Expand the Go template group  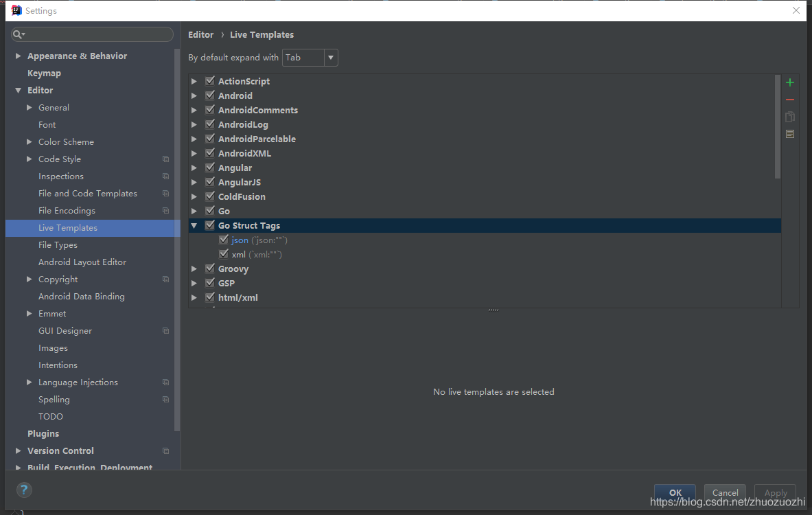click(194, 211)
